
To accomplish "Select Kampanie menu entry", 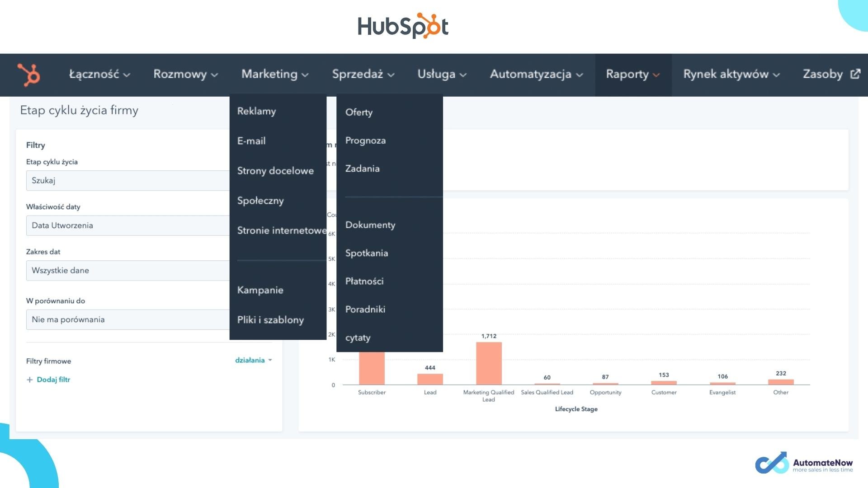I will tap(260, 290).
